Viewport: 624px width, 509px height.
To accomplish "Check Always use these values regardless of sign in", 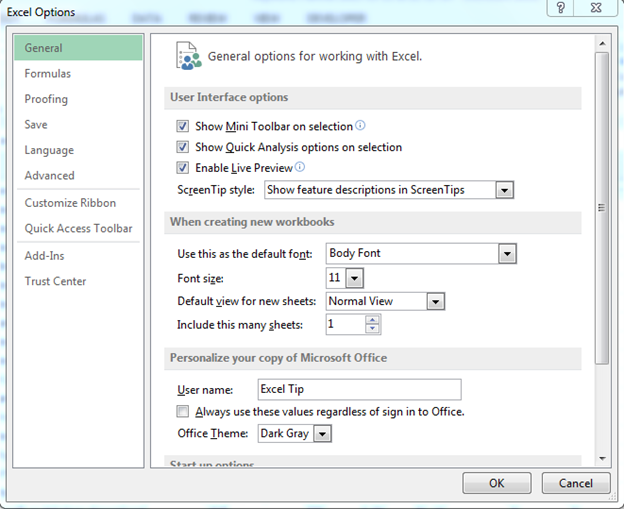I will click(x=183, y=411).
